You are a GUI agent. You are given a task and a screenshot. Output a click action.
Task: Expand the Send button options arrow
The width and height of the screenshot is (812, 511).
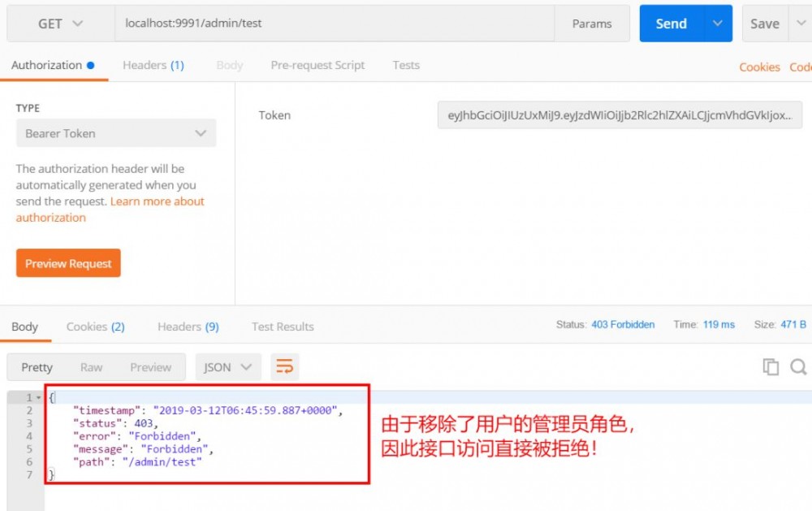point(716,24)
